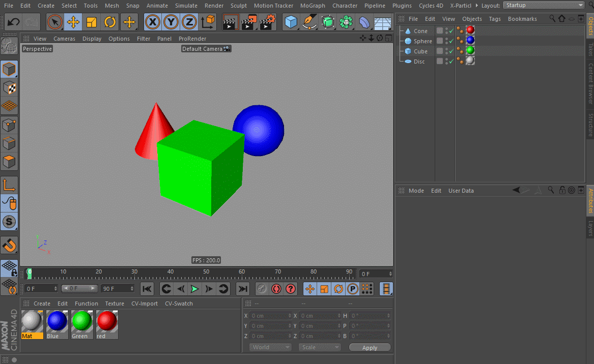Select the Rotate tool in top toolbar
Image resolution: width=594 pixels, height=364 pixels.
pyautogui.click(x=110, y=22)
